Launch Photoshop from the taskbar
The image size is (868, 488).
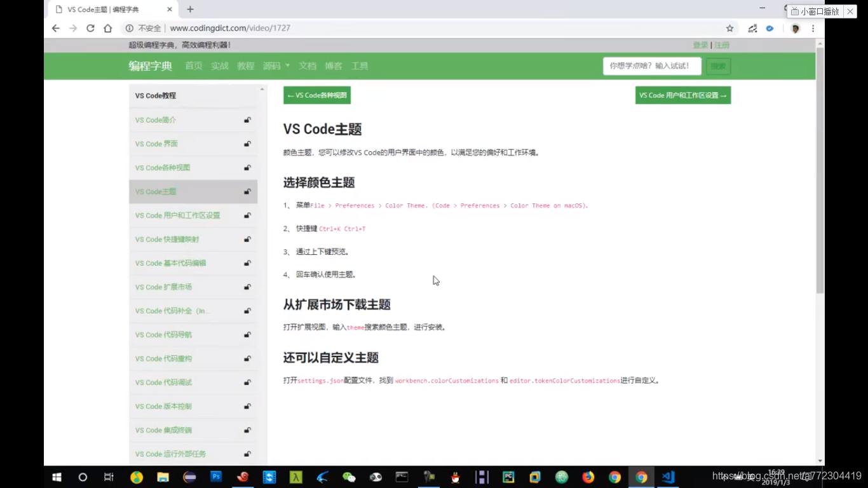(216, 476)
